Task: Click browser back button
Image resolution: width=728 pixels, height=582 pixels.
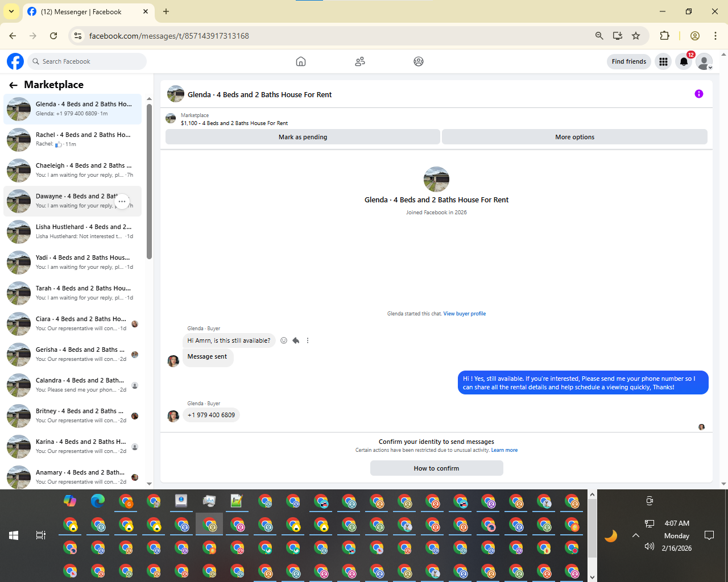Action: pos(13,36)
